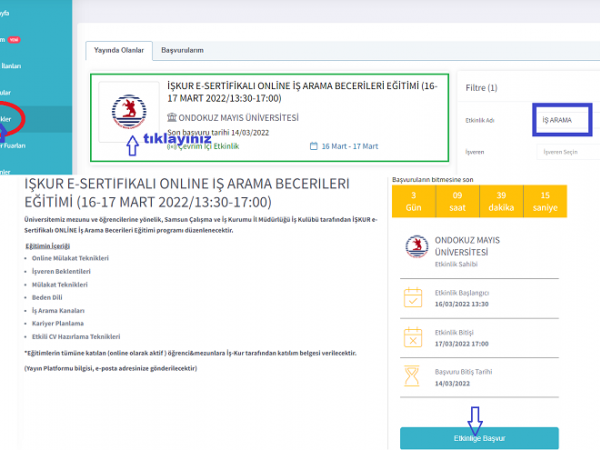
Task: Click the 39 dakika countdown box
Action: pos(501,201)
